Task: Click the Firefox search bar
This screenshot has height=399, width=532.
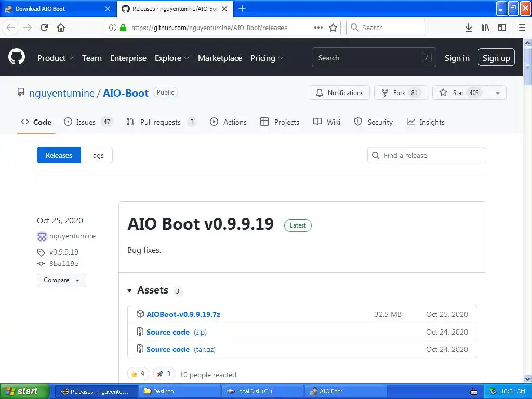Action: 386,28
